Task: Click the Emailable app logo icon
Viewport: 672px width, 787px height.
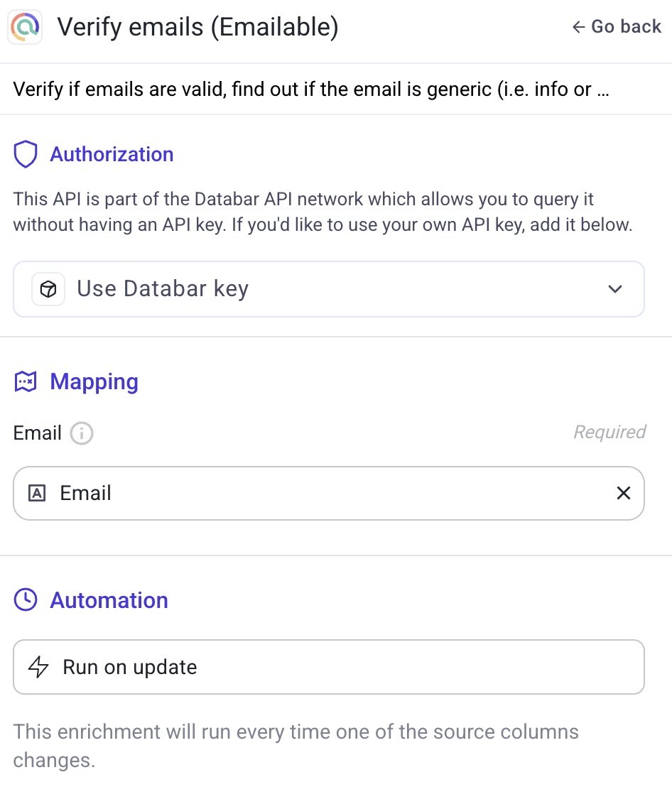Action: [24, 27]
